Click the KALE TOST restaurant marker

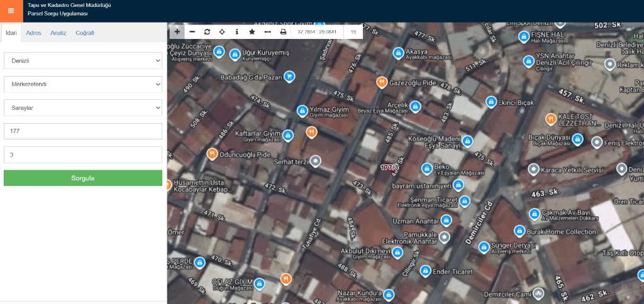(x=551, y=119)
